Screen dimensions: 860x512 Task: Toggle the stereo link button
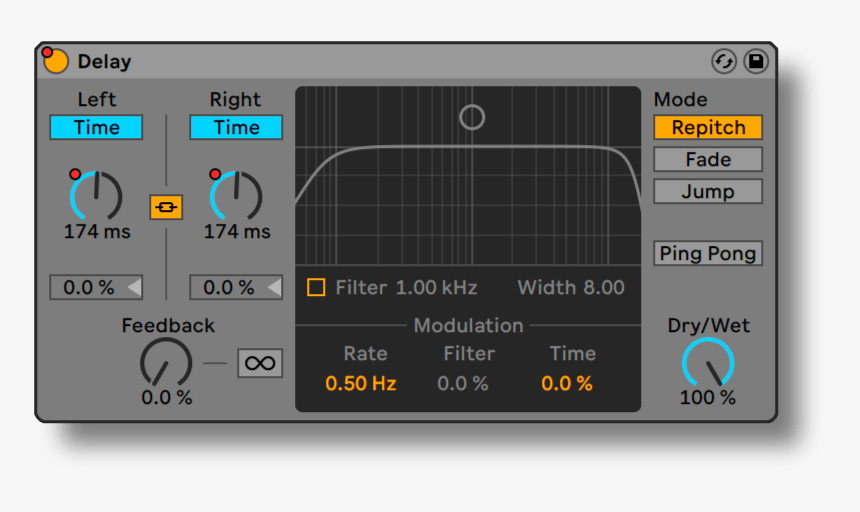(166, 207)
